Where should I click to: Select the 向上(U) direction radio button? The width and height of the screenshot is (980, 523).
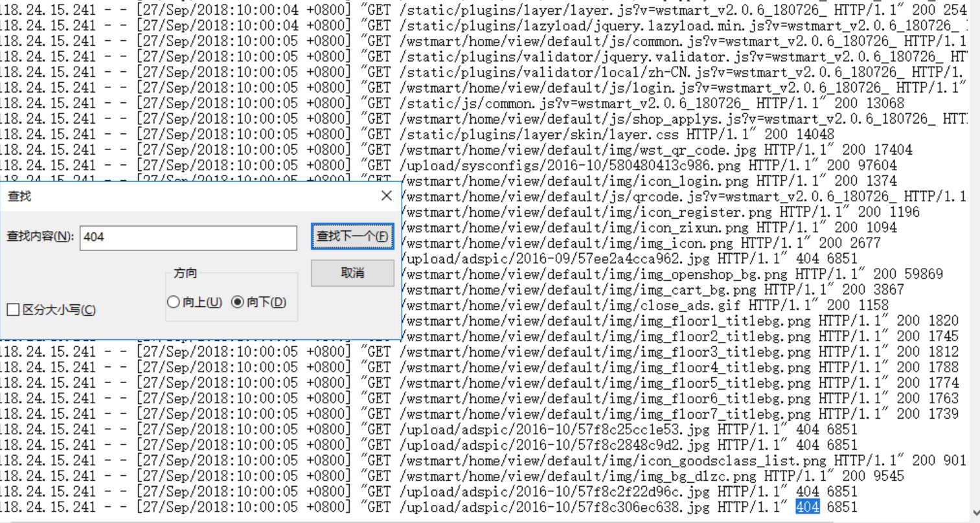pyautogui.click(x=173, y=302)
